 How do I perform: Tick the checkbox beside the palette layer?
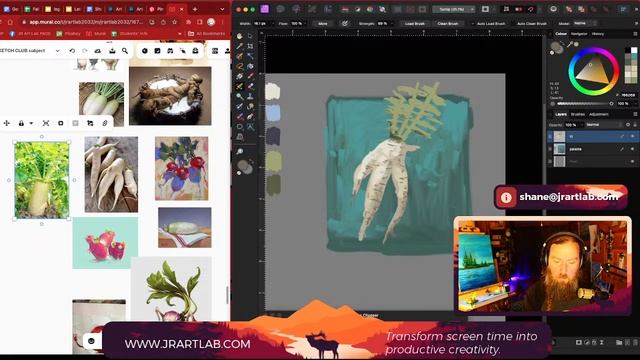[x=550, y=149]
